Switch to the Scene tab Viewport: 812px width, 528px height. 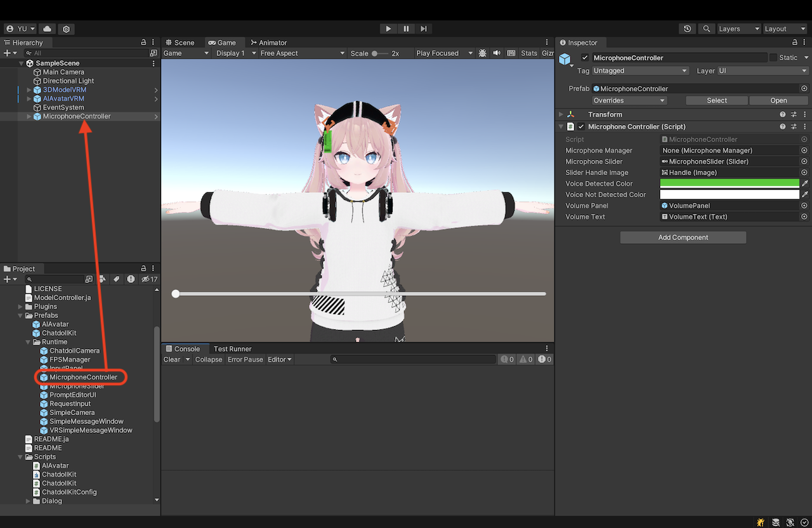point(180,43)
